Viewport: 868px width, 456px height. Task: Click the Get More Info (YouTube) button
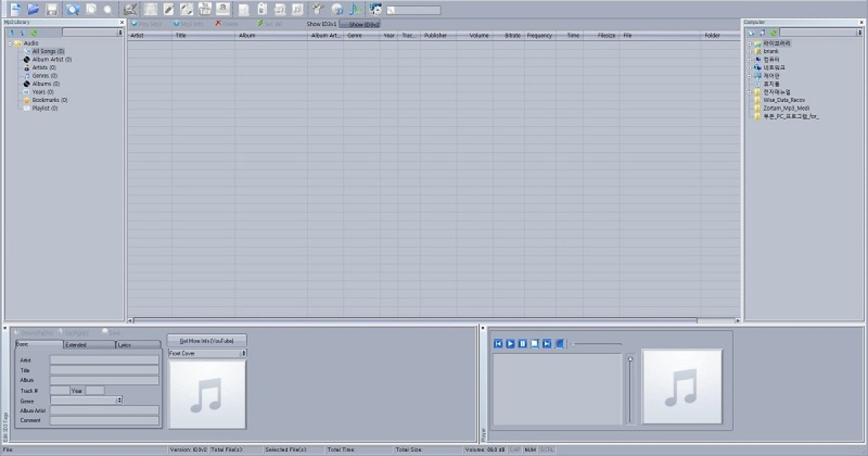[207, 339]
